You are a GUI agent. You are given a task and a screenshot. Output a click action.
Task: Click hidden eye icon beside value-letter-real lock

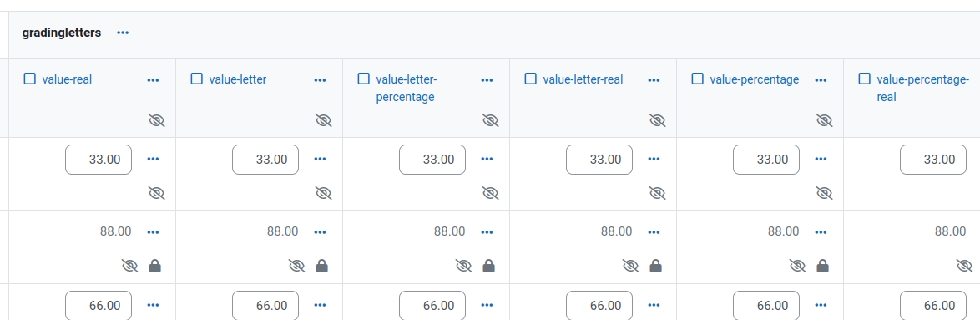pyautogui.click(x=630, y=267)
